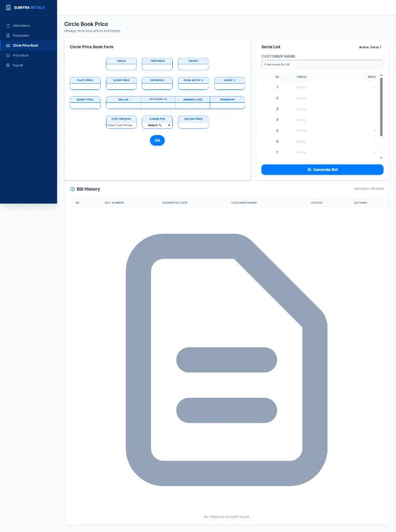The height and width of the screenshot is (532, 396).
Task: Click the Price Book icon in sidebar
Action: [8, 55]
